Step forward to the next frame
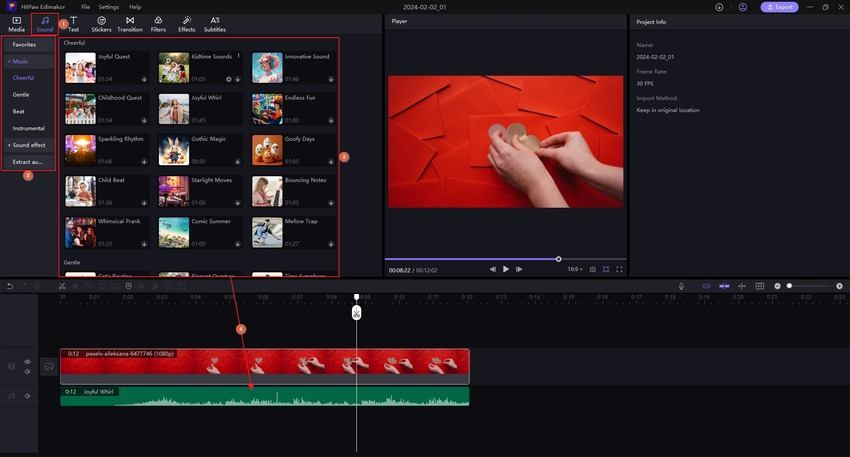850x457 pixels. tap(519, 269)
